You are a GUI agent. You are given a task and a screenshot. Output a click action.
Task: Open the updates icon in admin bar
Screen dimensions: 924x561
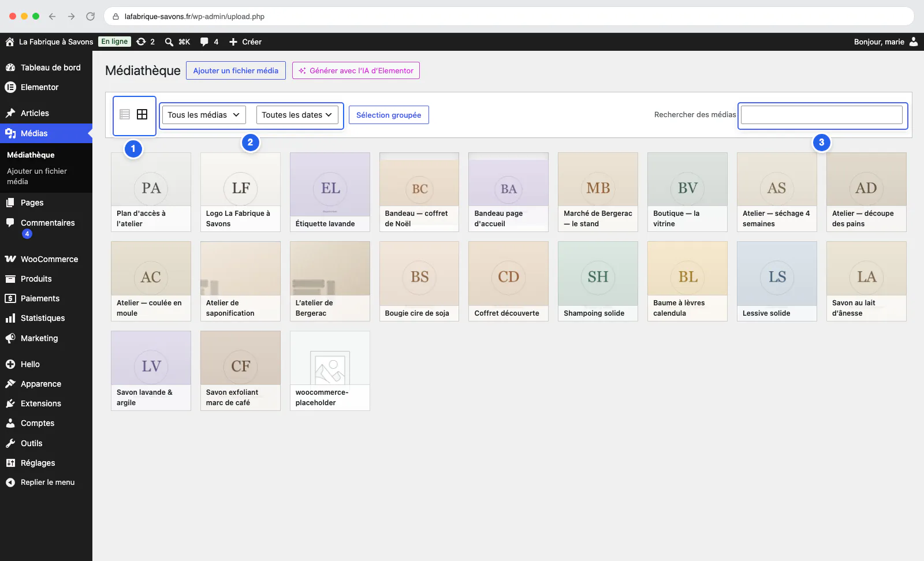[x=141, y=42]
